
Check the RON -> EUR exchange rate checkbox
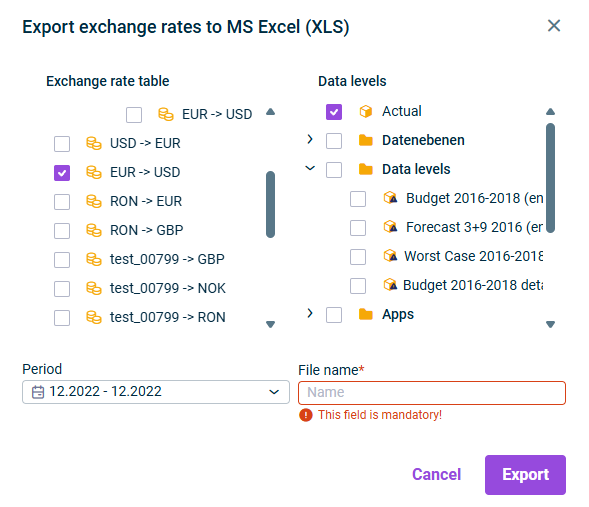(62, 202)
